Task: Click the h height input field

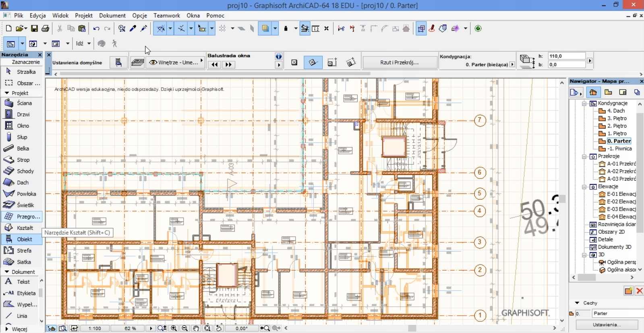Action: (566, 56)
